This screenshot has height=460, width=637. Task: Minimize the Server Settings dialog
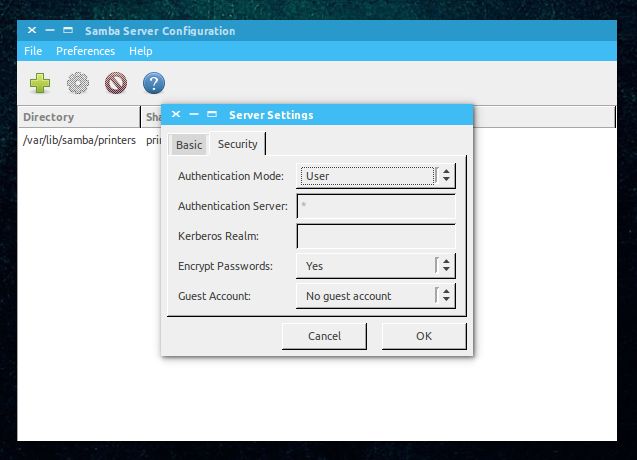194,115
